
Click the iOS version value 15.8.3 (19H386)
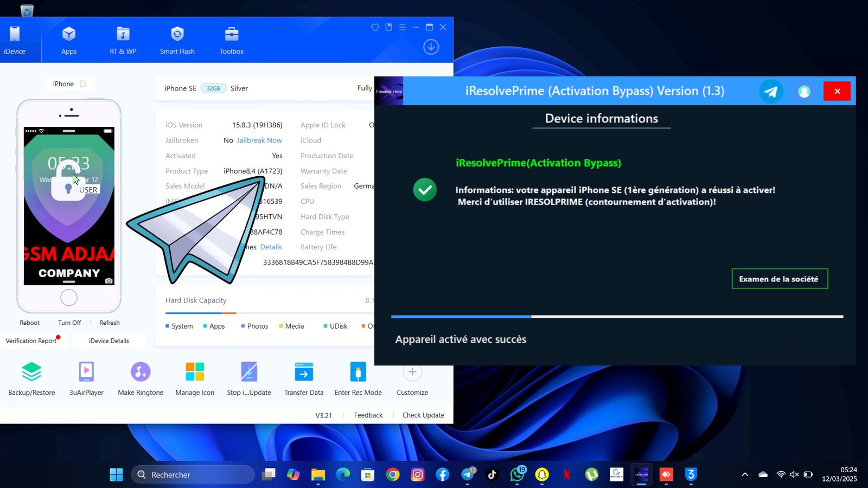pyautogui.click(x=257, y=125)
